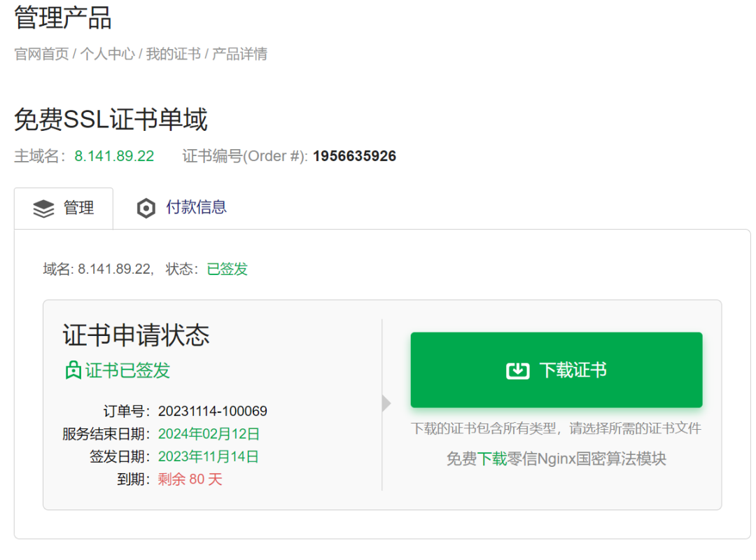
Task: Switch to the 管理 tab
Action: (x=64, y=209)
